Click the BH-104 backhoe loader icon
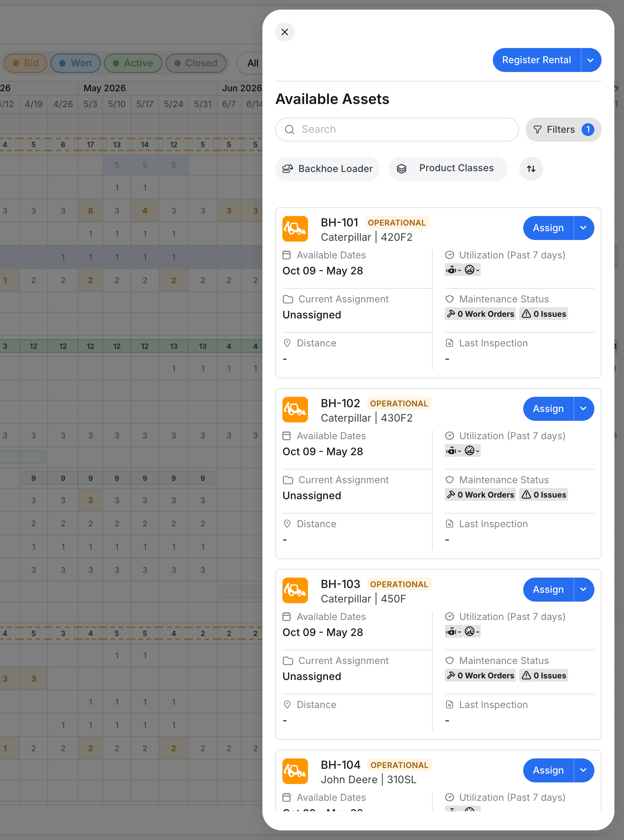The image size is (624, 840). tap(295, 771)
